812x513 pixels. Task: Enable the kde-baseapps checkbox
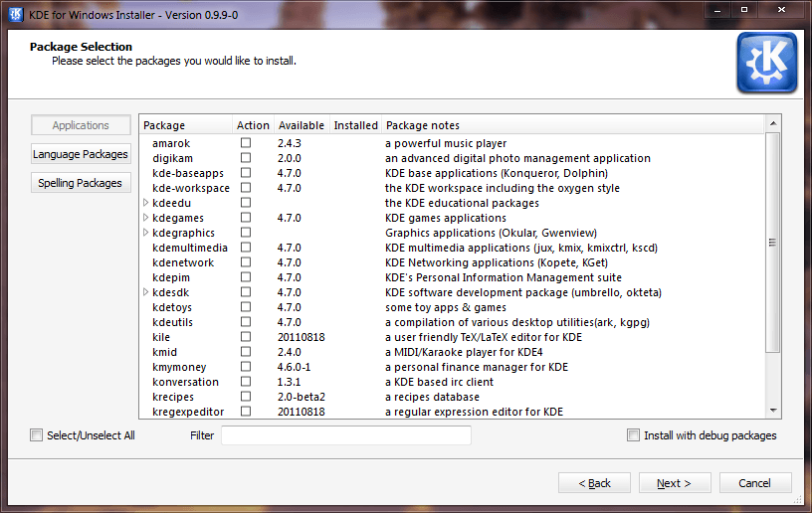pyautogui.click(x=246, y=173)
